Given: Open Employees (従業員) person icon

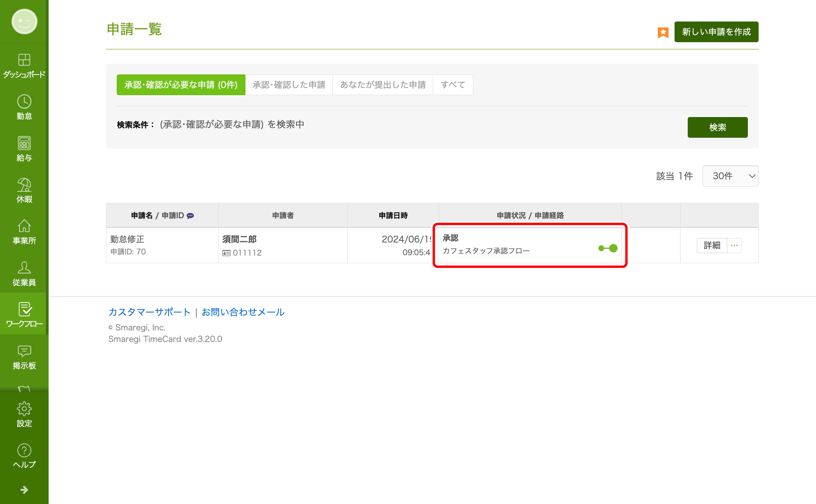Looking at the screenshot, I should 24,268.
